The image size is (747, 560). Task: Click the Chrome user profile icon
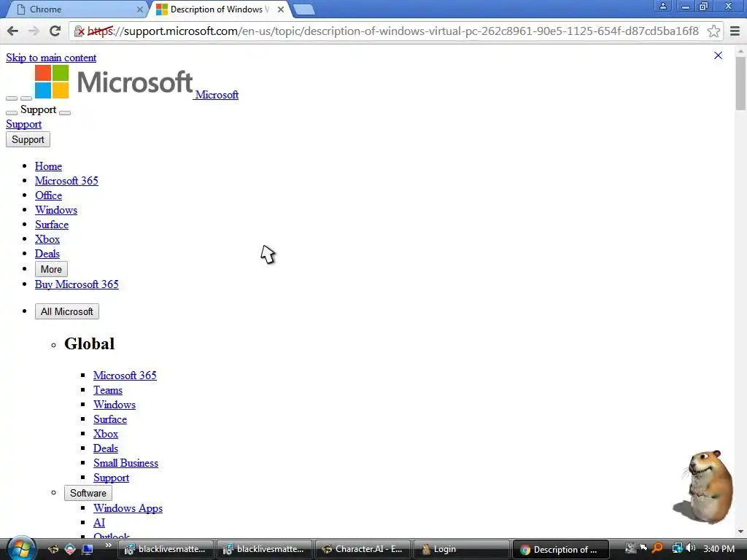tap(662, 6)
